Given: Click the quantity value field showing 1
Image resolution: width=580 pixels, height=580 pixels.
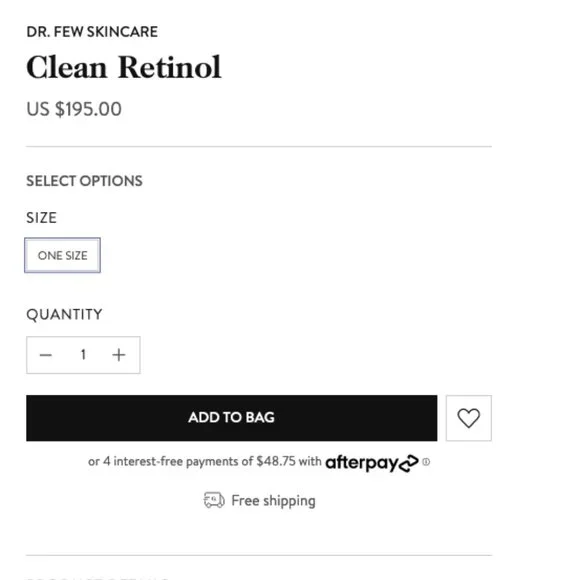Looking at the screenshot, I should [x=83, y=355].
